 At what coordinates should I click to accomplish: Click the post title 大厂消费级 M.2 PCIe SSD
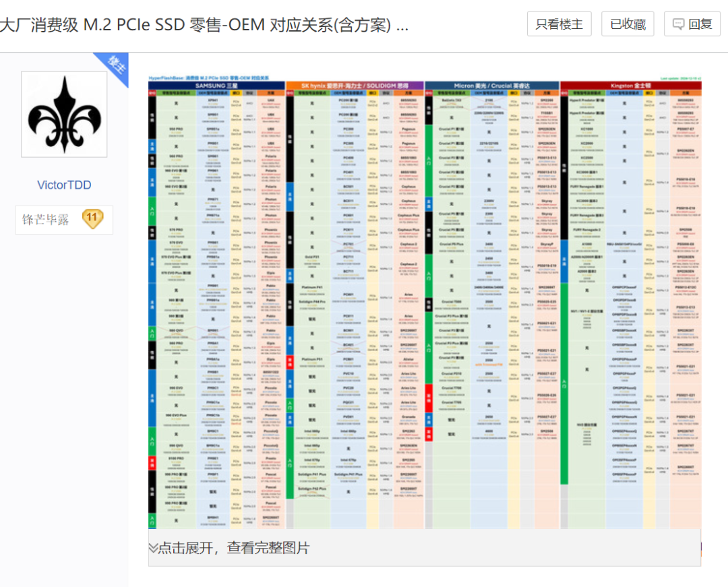point(204,24)
